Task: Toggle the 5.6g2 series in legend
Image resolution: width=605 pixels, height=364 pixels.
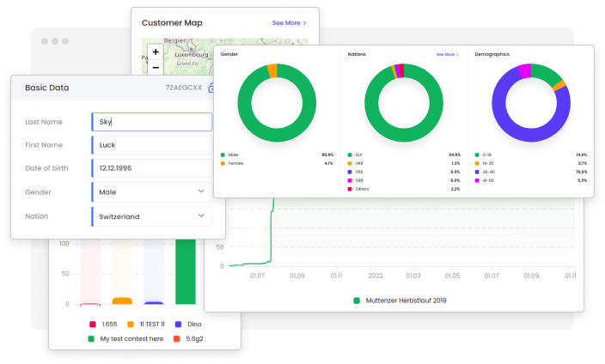Action: [x=179, y=339]
